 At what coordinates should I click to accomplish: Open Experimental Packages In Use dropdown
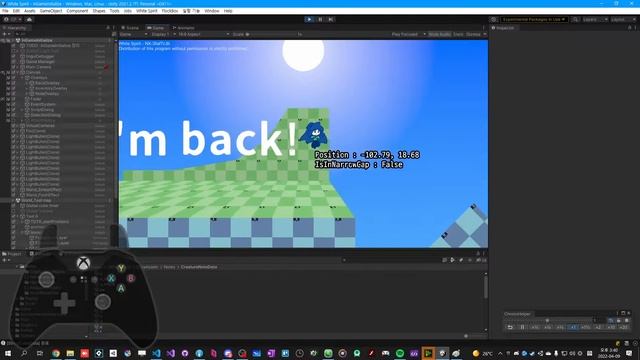(534, 19)
